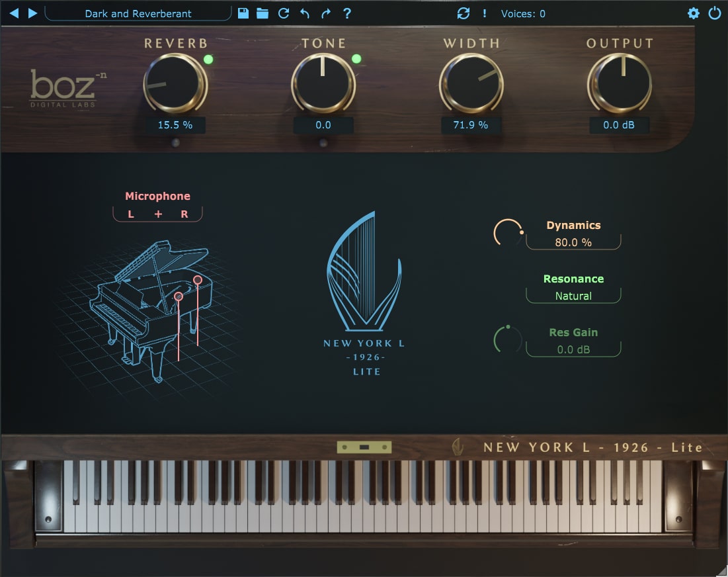728x577 pixels.
Task: Click the save preset icon
Action: tap(243, 13)
